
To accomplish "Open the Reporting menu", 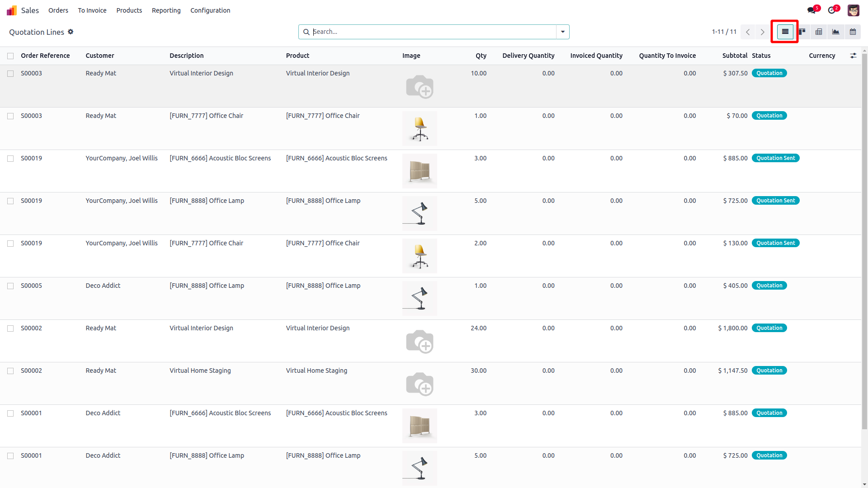I will pyautogui.click(x=166, y=10).
